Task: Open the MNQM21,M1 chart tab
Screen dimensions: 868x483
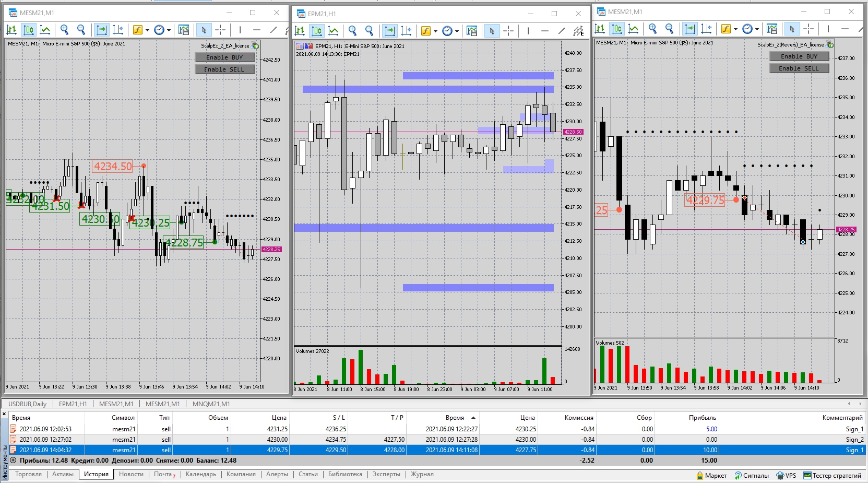Action: coord(211,404)
